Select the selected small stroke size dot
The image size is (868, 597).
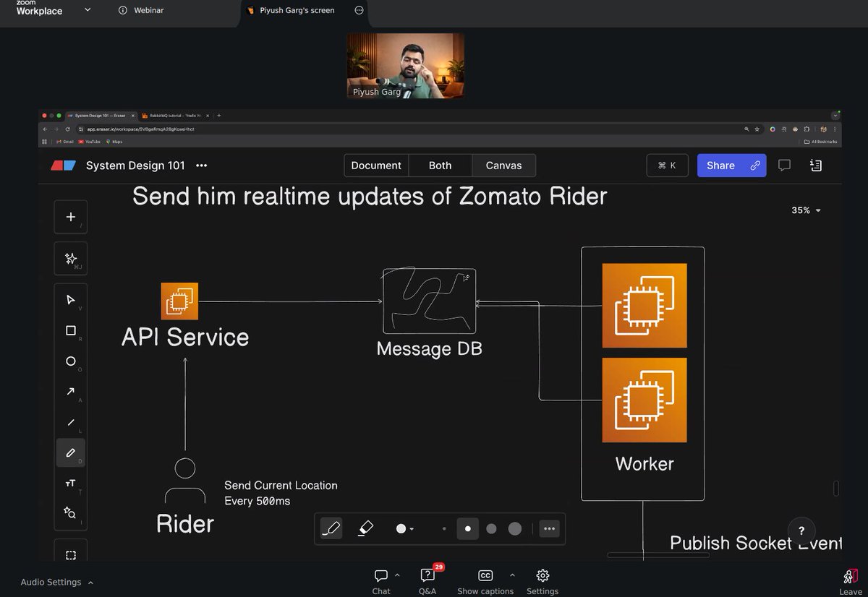[468, 529]
